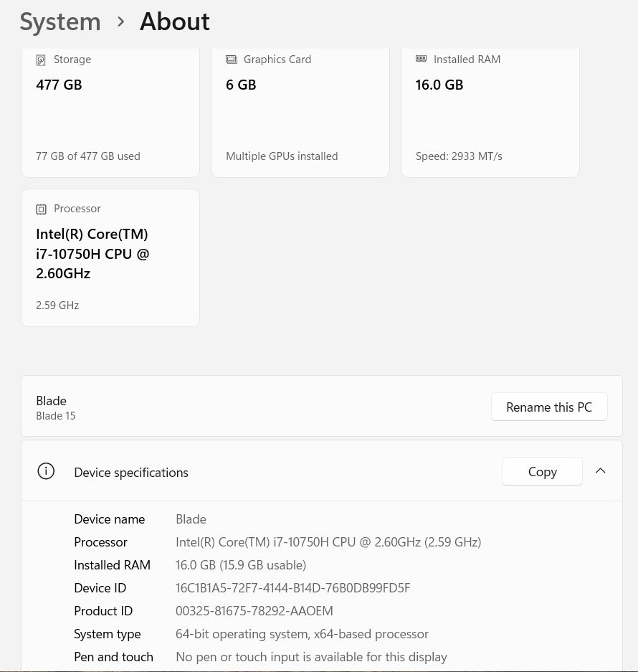The image size is (638, 672).
Task: Click Rename this PC button
Action: (x=549, y=407)
